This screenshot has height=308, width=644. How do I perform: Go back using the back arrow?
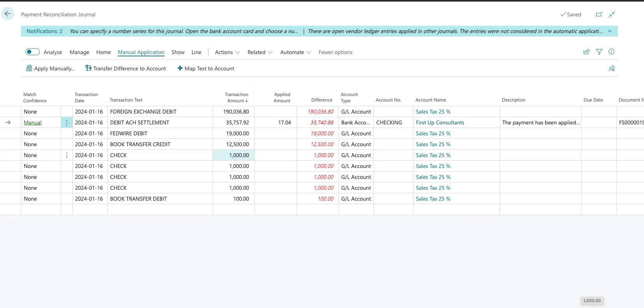(8, 14)
